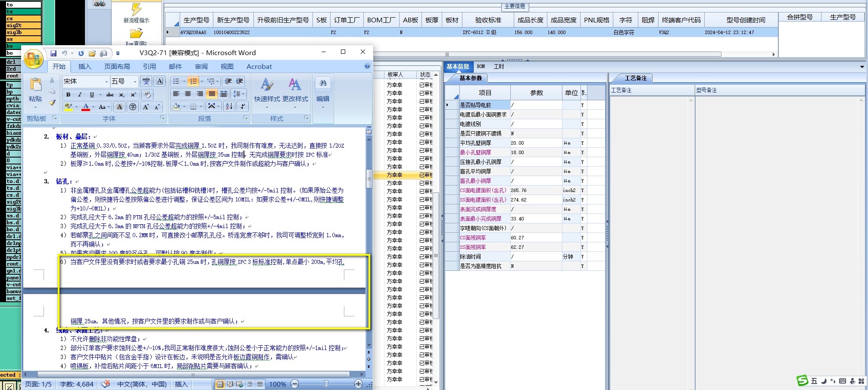Justify the paragraph text
The height and width of the screenshot is (390, 868).
click(212, 94)
